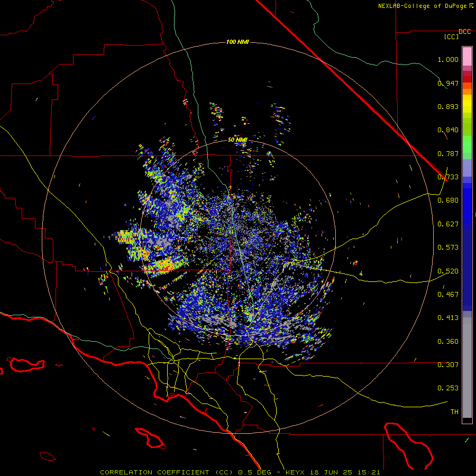Viewport: 476px width, 476px height.
Task: Select the 0.573 scale value
Action: click(448, 248)
